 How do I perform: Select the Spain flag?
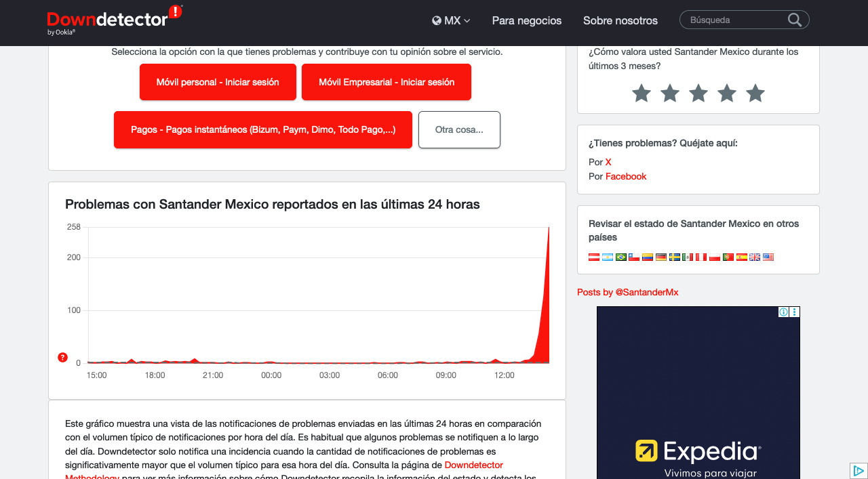742,257
